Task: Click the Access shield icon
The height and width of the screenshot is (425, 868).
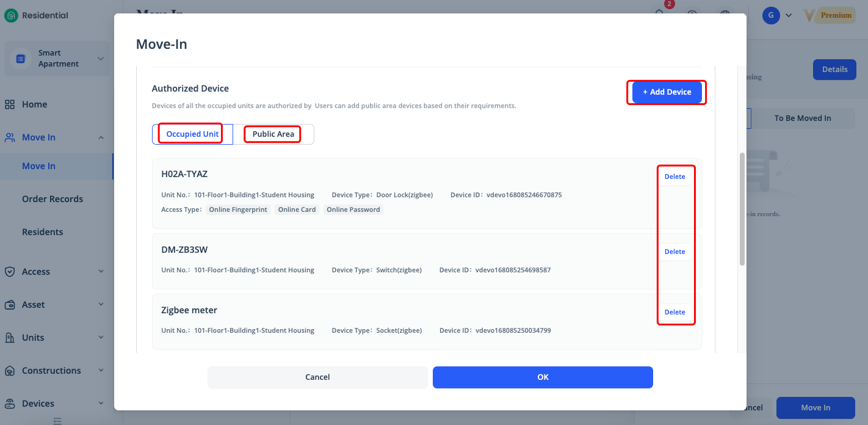Action: coord(10,272)
